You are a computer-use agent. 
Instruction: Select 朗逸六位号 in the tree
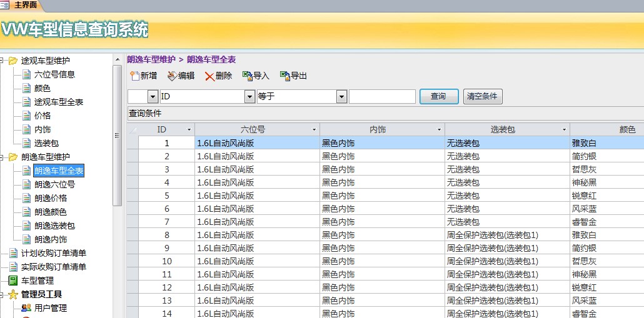point(54,184)
